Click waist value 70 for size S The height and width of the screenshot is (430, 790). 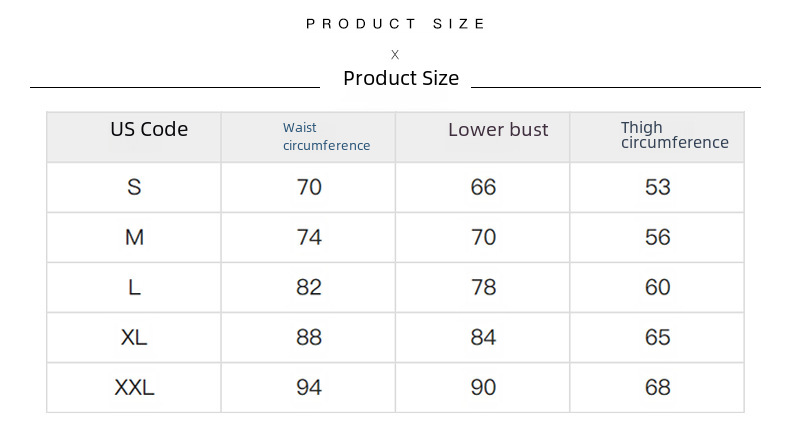pos(309,187)
